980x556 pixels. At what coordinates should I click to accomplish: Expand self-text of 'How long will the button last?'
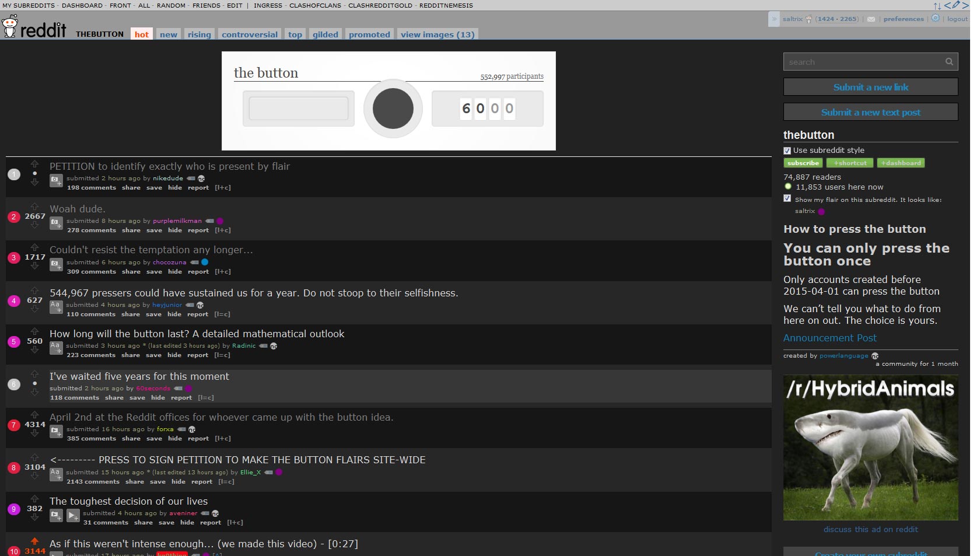56,348
